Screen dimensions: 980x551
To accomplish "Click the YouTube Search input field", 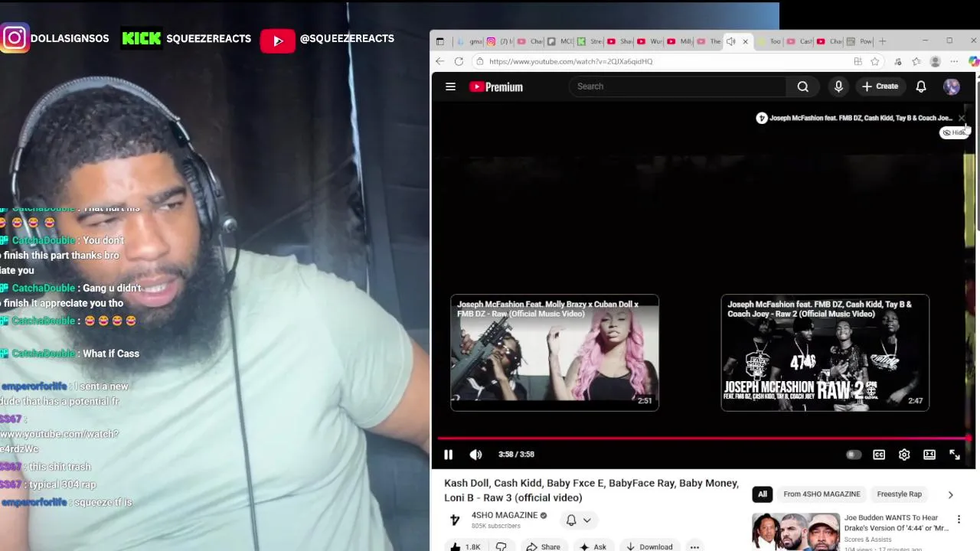I will [x=678, y=86].
